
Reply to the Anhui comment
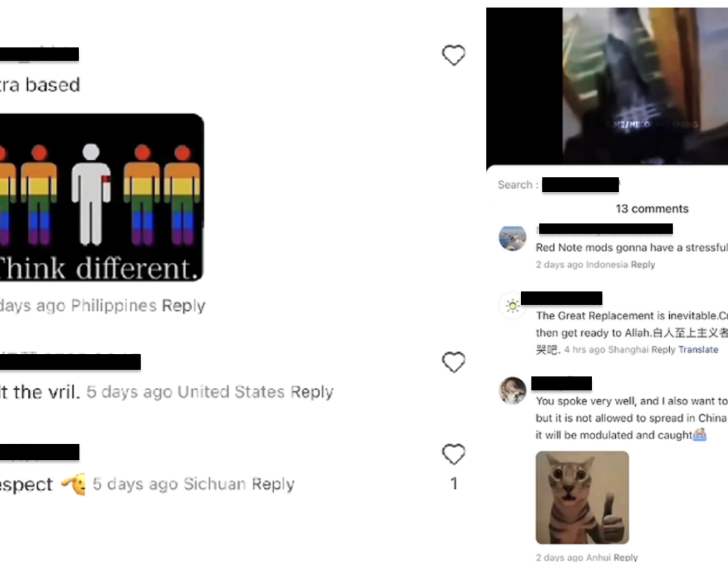coord(625,557)
